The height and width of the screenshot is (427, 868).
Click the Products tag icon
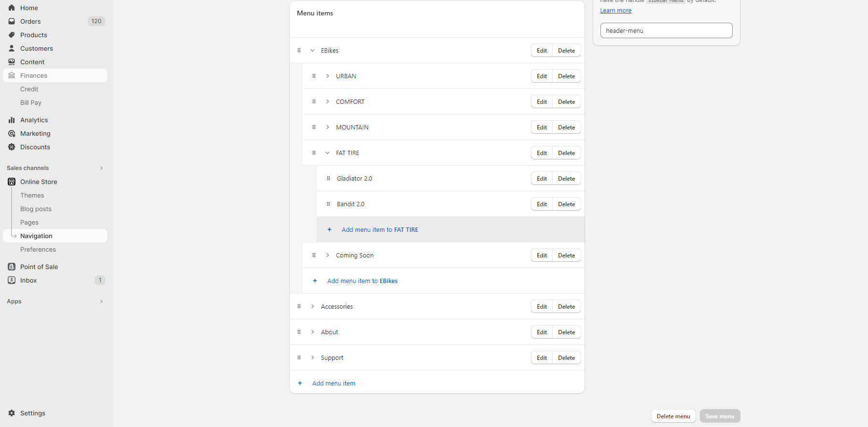(x=12, y=35)
